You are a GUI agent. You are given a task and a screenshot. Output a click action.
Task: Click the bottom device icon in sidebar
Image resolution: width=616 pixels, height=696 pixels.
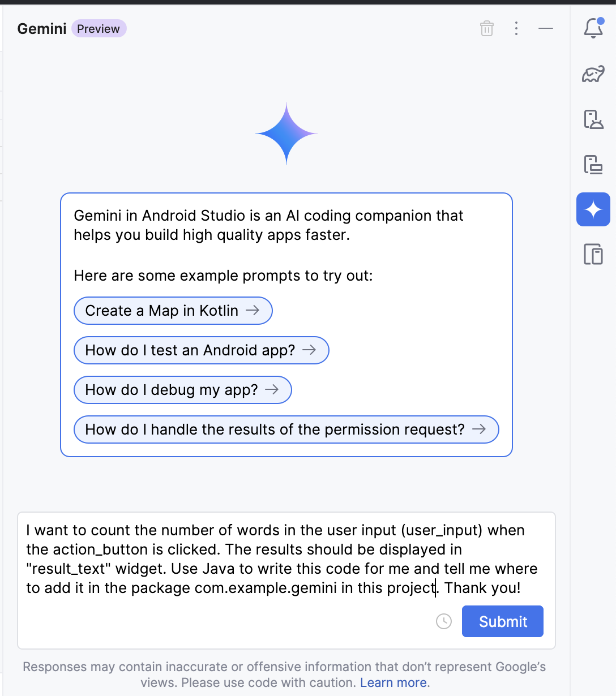pyautogui.click(x=593, y=255)
